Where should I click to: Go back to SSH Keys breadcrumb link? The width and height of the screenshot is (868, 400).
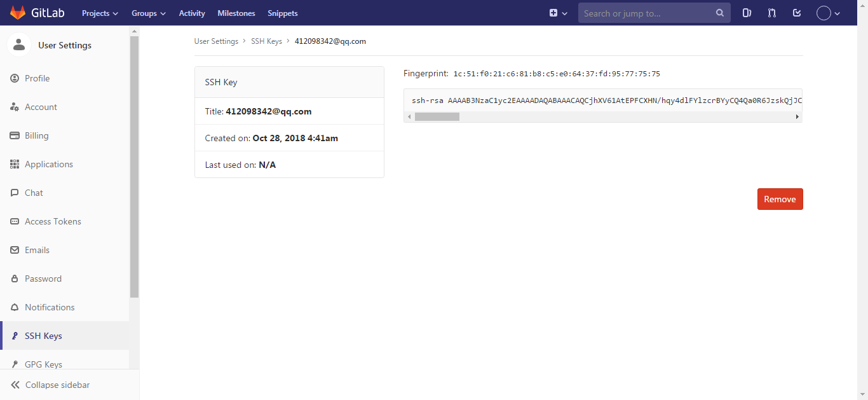tap(266, 41)
